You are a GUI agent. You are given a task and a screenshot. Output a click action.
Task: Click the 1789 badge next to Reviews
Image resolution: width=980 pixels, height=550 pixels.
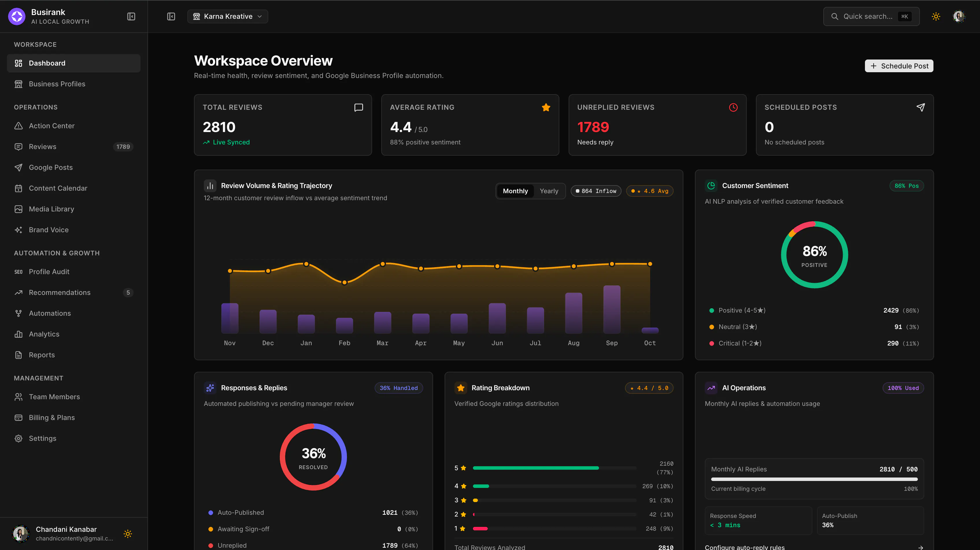pos(123,147)
